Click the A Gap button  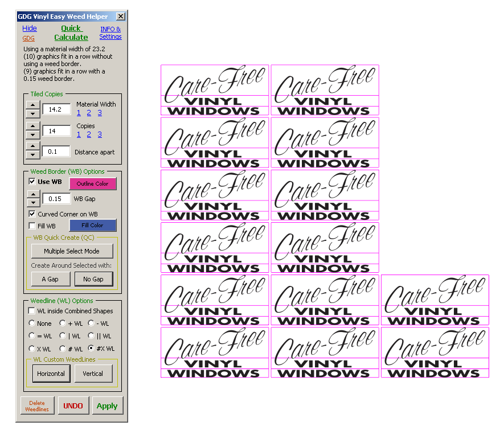(51, 279)
